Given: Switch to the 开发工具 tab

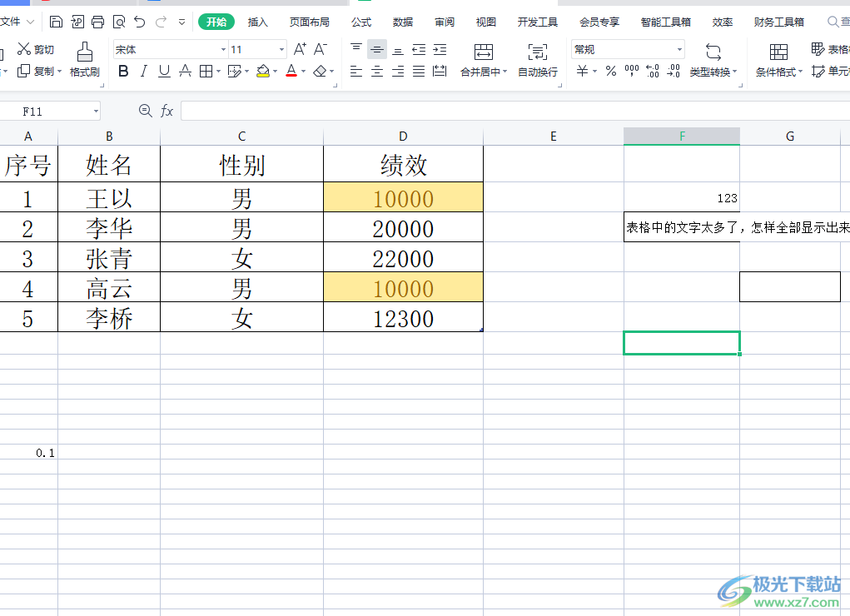Looking at the screenshot, I should 537,22.
